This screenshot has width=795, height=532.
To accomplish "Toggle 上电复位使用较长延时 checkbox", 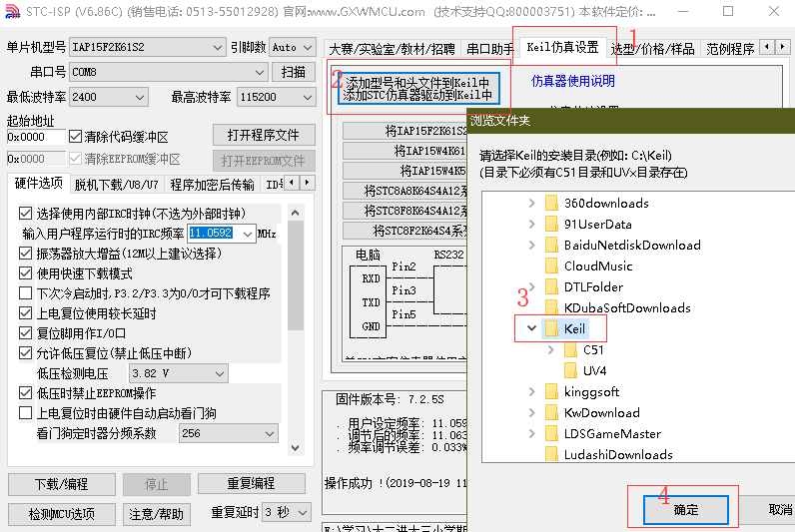I will 25,313.
